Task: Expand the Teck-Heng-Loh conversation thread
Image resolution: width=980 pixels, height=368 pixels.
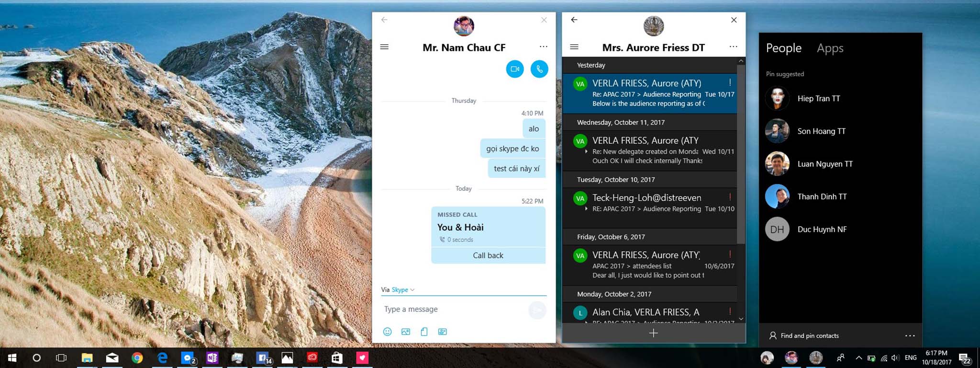Action: (x=586, y=209)
